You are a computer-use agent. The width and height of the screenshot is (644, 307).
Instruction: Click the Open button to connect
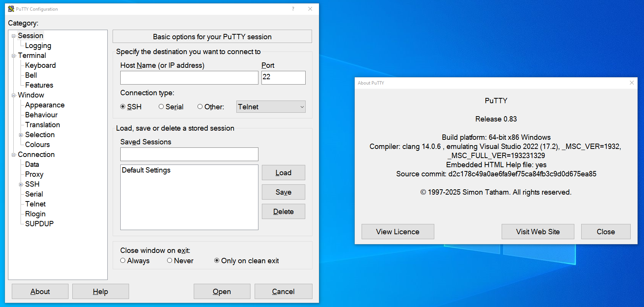point(222,291)
